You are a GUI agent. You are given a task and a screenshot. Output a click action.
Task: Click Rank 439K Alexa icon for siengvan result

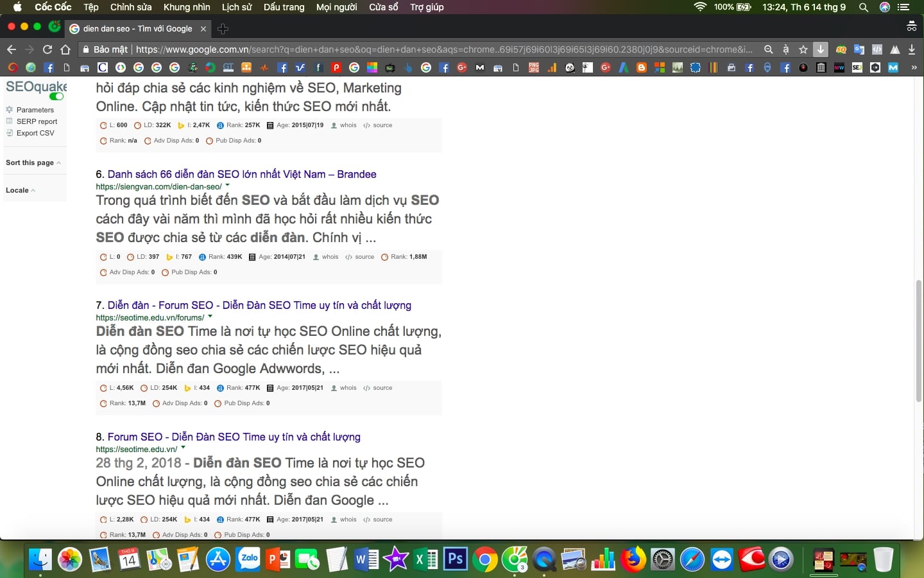(x=202, y=257)
